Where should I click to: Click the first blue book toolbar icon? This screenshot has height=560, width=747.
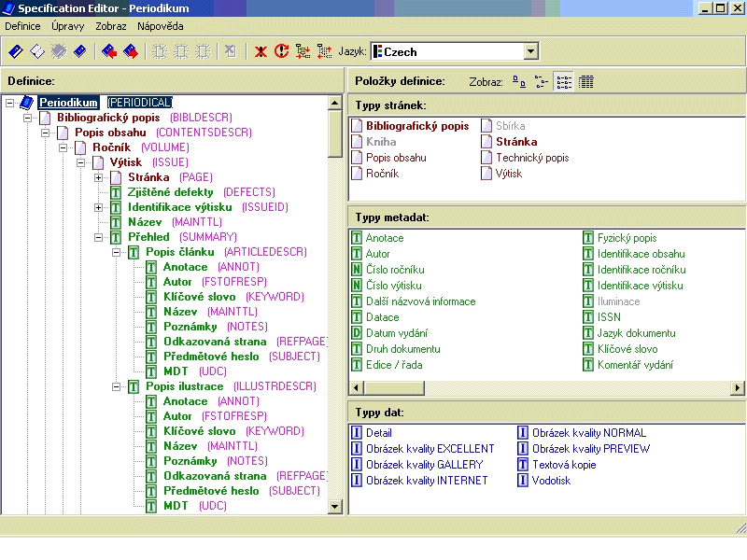pyautogui.click(x=16, y=51)
